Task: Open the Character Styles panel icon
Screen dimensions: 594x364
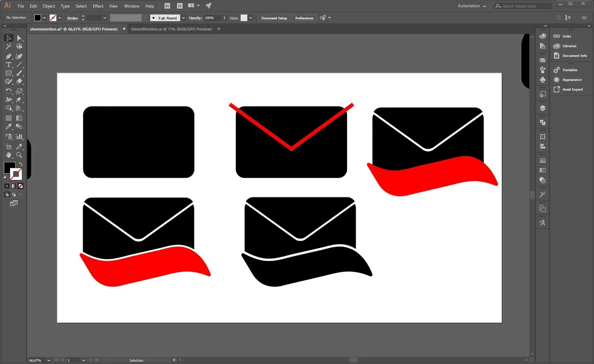Action: [542, 223]
